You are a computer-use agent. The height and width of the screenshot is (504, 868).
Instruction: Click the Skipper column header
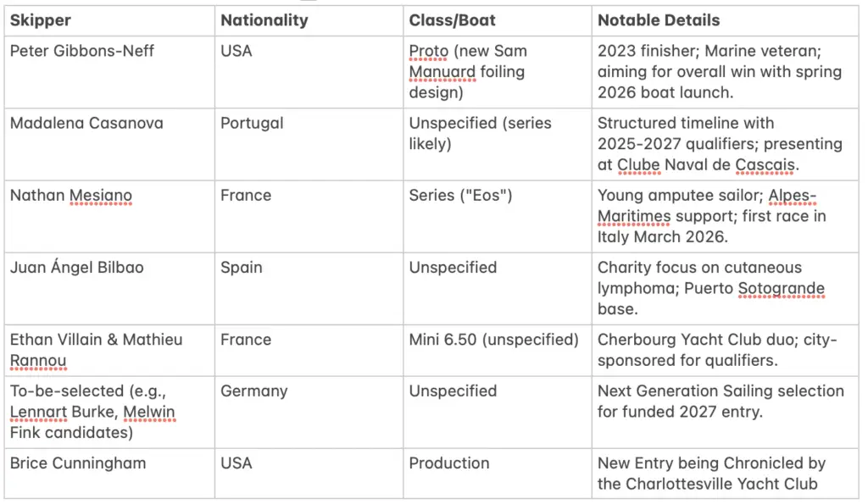click(41, 20)
